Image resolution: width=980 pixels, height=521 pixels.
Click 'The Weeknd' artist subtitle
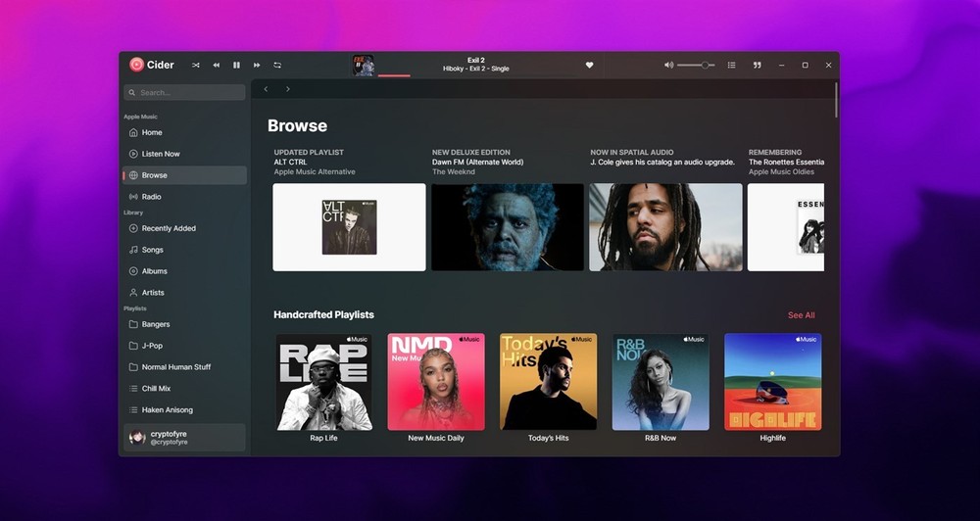[x=454, y=171]
